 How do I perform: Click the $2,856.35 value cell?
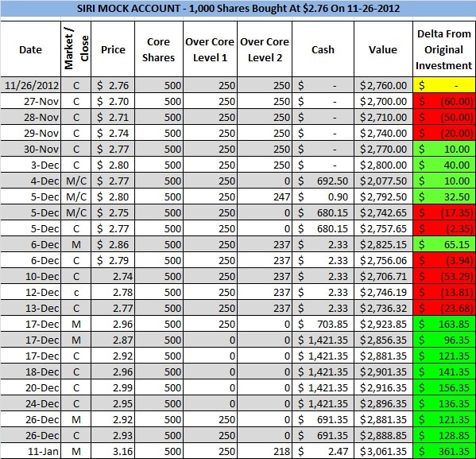pyautogui.click(x=383, y=340)
